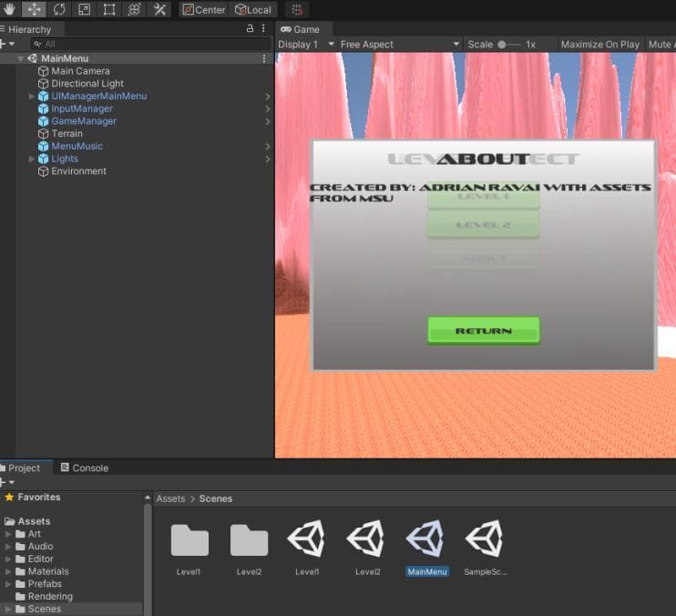Viewport: 676px width, 616px height.
Task: Toggle pivot mode Center button
Action: pyautogui.click(x=204, y=9)
